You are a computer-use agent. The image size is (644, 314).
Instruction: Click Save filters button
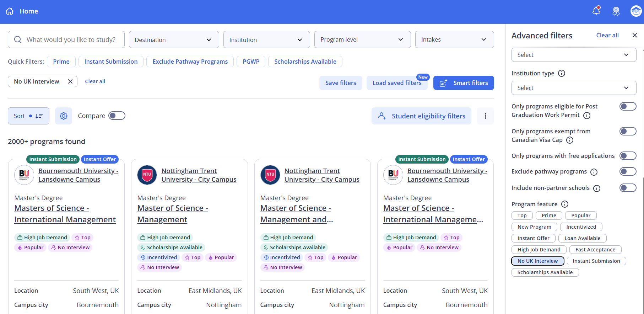coord(341,83)
